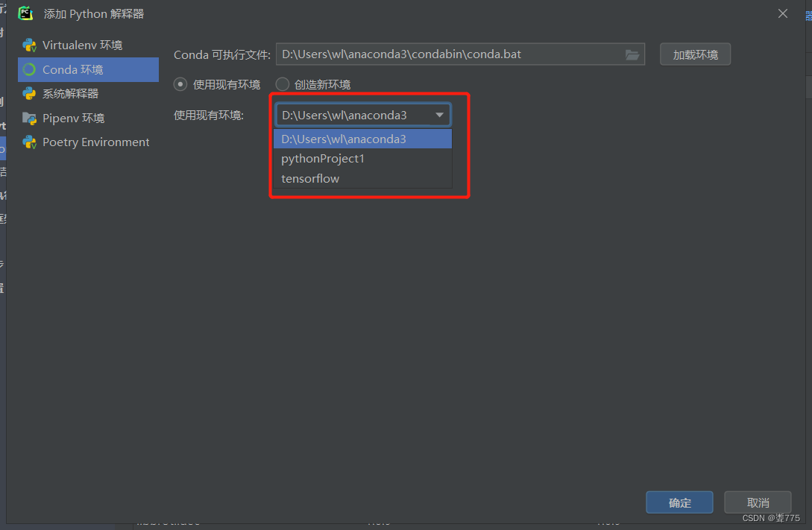The height and width of the screenshot is (530, 812).
Task: Open the 系统解释器 section
Action: [88, 94]
